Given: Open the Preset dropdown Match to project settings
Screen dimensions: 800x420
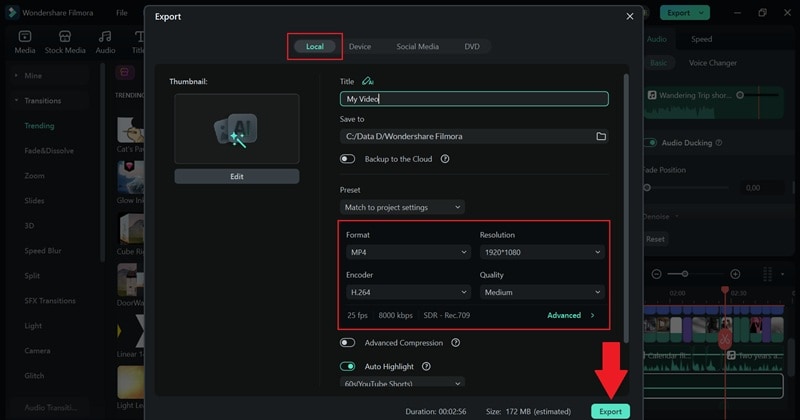Looking at the screenshot, I should click(402, 207).
